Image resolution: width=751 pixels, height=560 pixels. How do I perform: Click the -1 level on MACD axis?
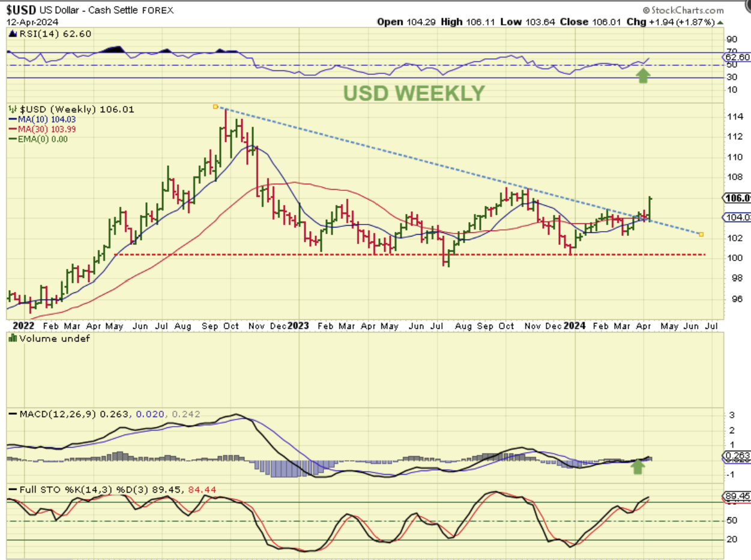pyautogui.click(x=730, y=475)
